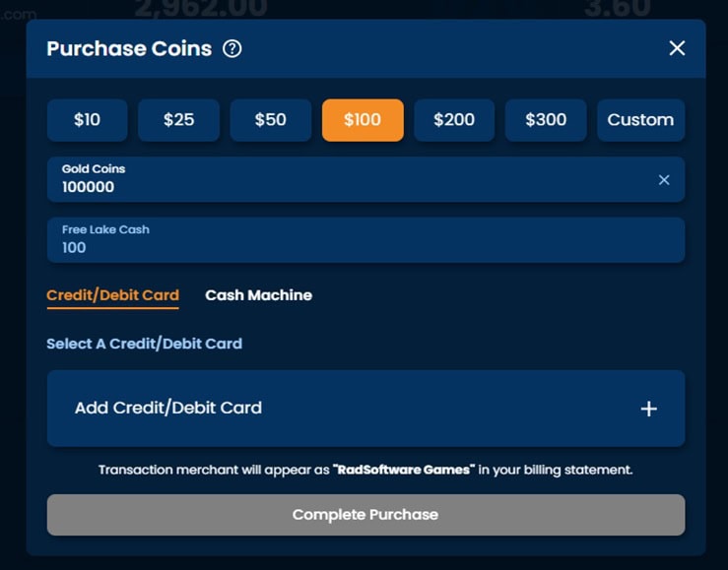Screen dimensions: 728x570
Task: Click into the Gold Coins input field
Action: click(x=365, y=179)
